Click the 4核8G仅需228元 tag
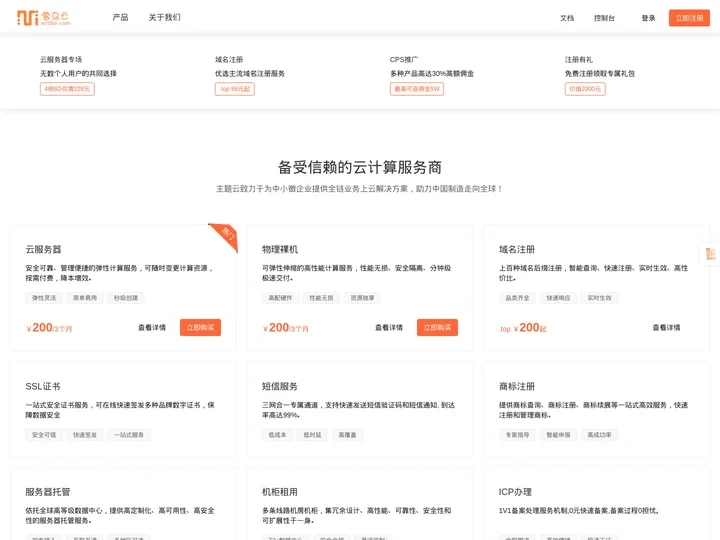The height and width of the screenshot is (540, 720). coord(68,89)
